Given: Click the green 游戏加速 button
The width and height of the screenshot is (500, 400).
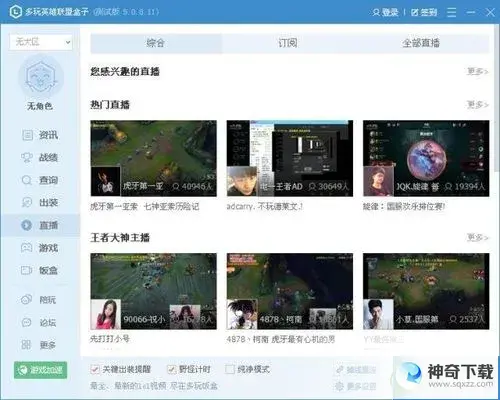Looking at the screenshot, I should coord(41,370).
